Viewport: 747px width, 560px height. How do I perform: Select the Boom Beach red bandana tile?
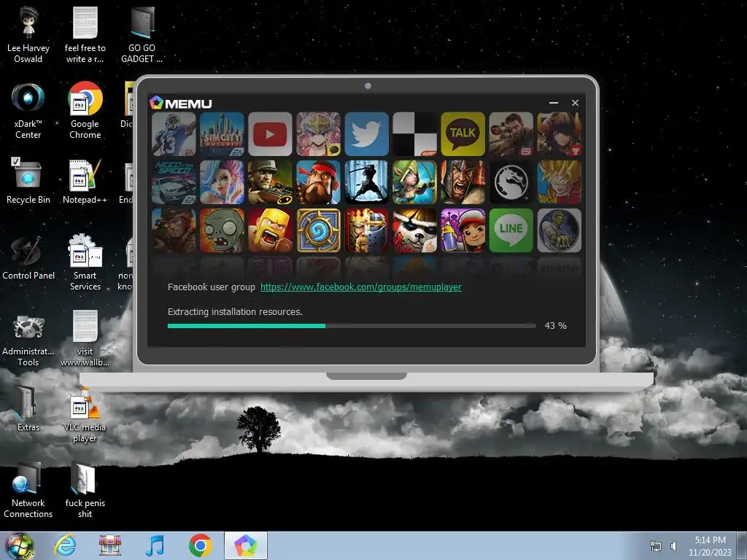point(318,182)
